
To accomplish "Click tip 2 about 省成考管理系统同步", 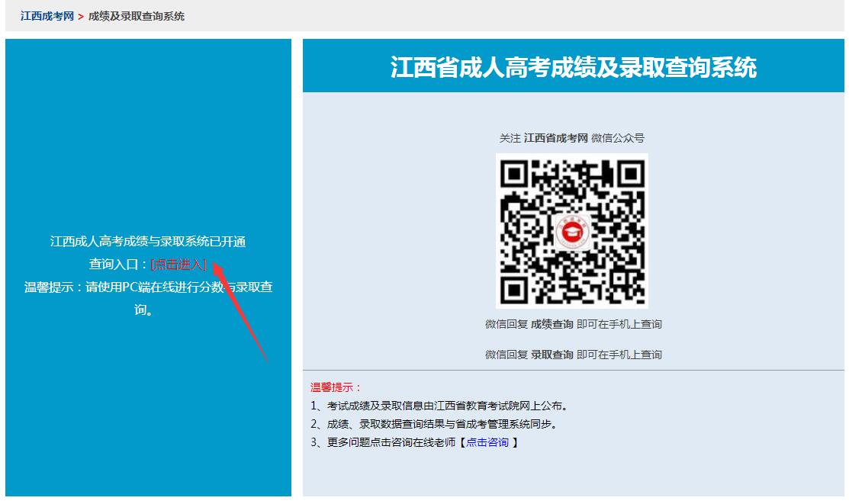I will tap(434, 424).
